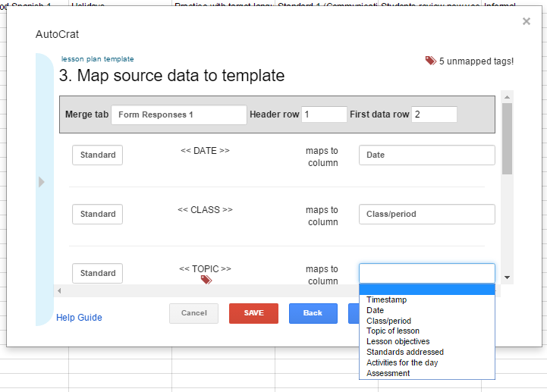Choose Assessment in dropdown list
Viewport: 547px width, 392px height.
coord(427,373)
